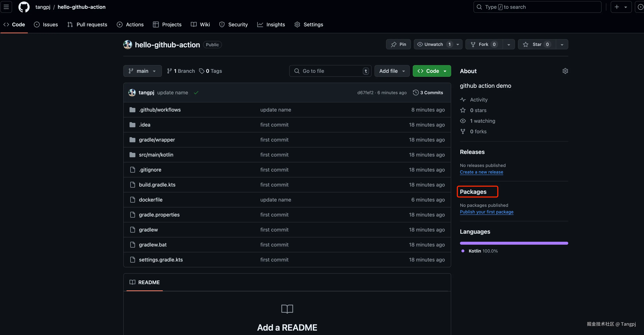
Task: Click the tangpj avatar in commit row
Action: (132, 93)
